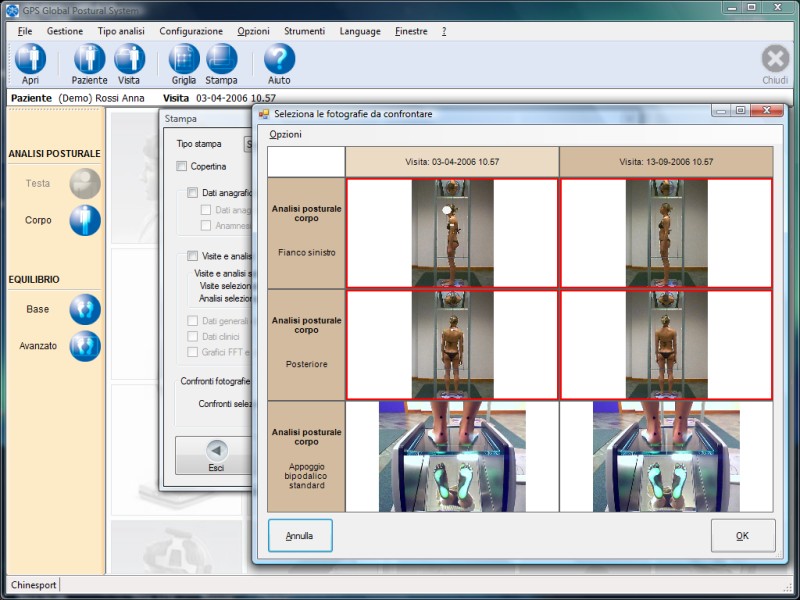The height and width of the screenshot is (600, 800).
Task: Launch Avanzato equilibrium icon
Action: click(85, 346)
